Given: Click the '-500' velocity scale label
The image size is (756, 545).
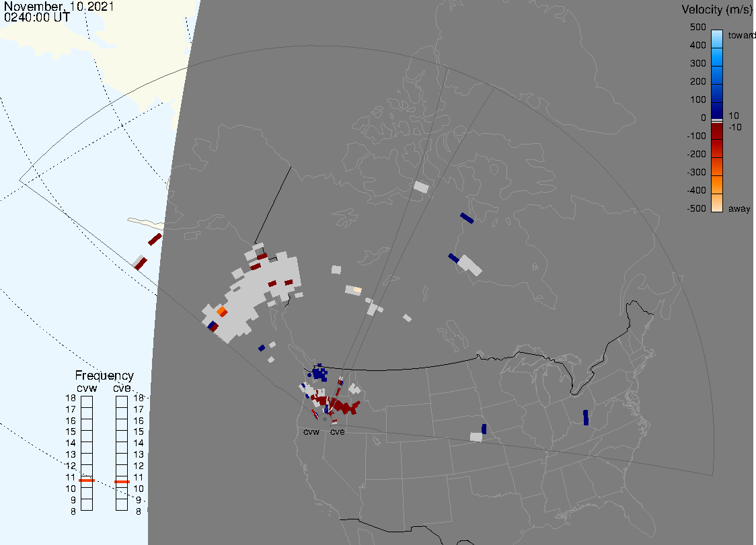Looking at the screenshot, I should (x=696, y=208).
